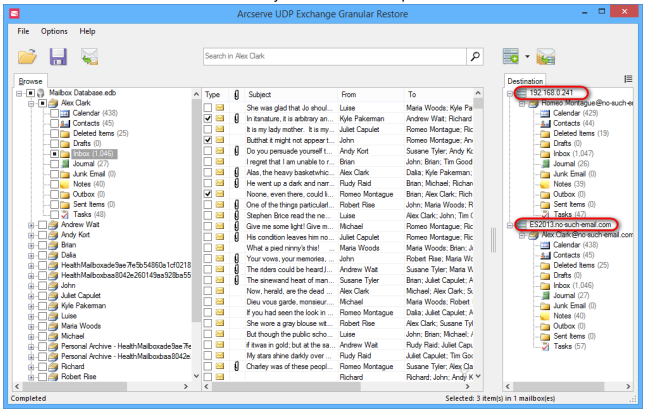
Task: Check the Contacts (45) checkbox in Browse
Action: [55, 123]
